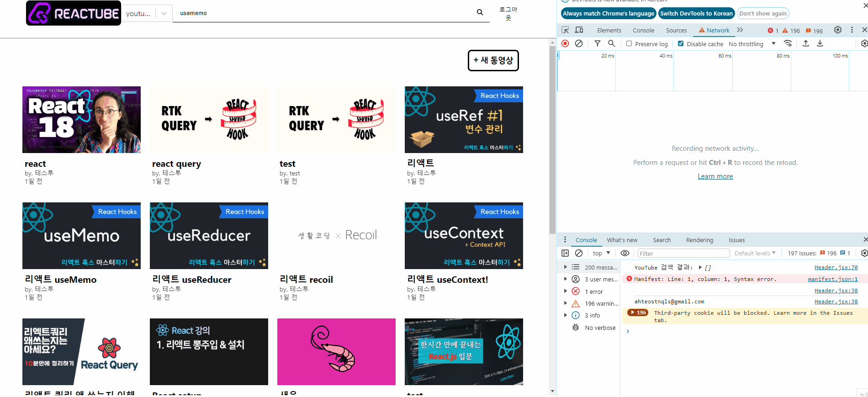Open the Learn more link

[x=715, y=176]
